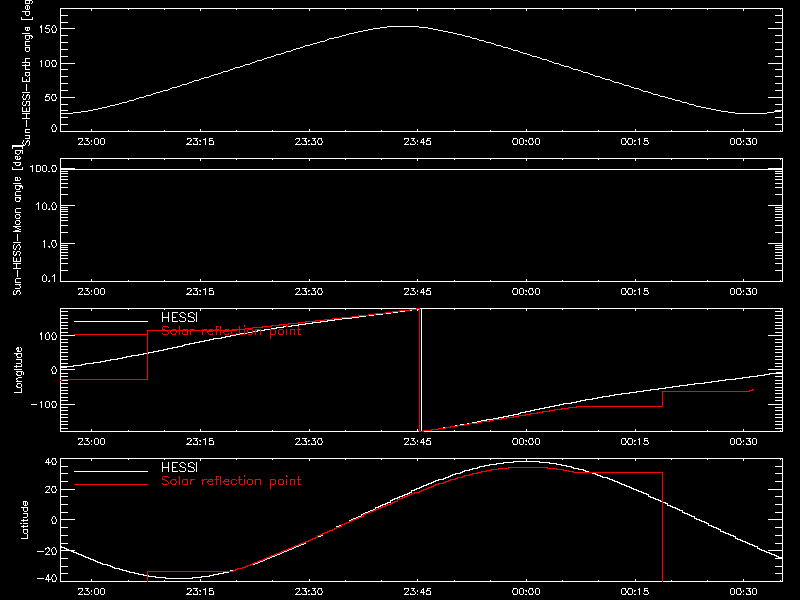800x600 pixels.
Task: Click the 100 tick label on Earth angle axis
Action: (48, 64)
